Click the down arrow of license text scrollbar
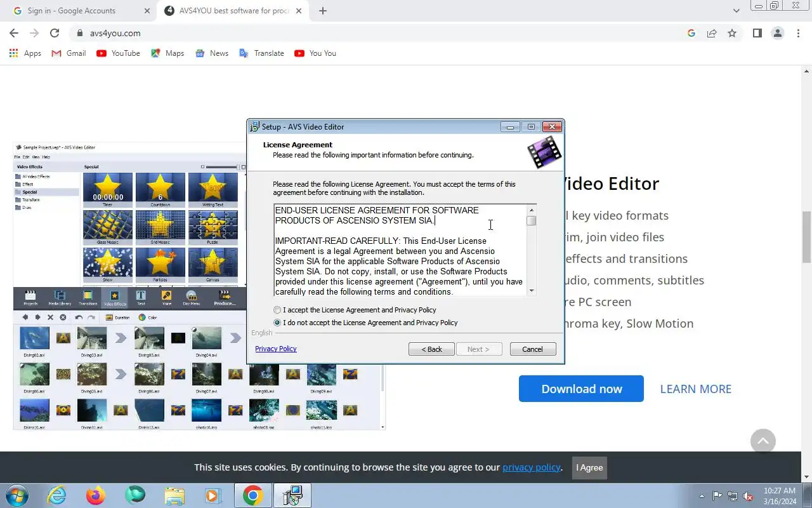 tap(532, 291)
